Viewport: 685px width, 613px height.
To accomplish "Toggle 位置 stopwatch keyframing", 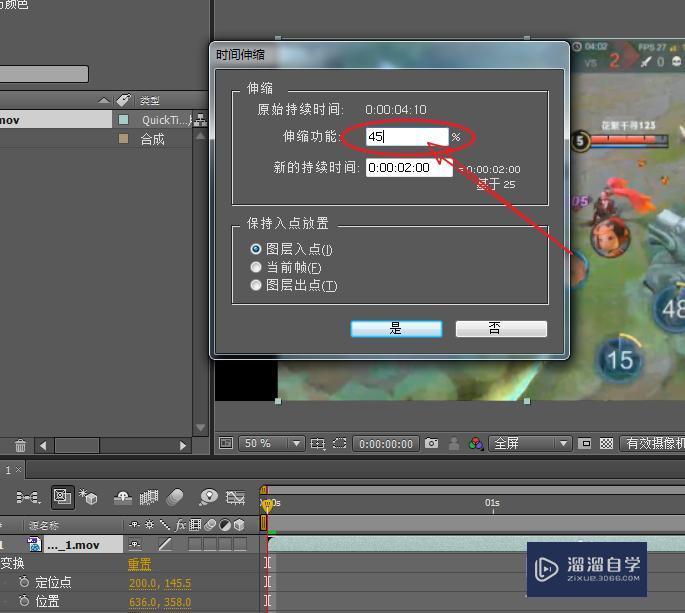I will (x=24, y=601).
